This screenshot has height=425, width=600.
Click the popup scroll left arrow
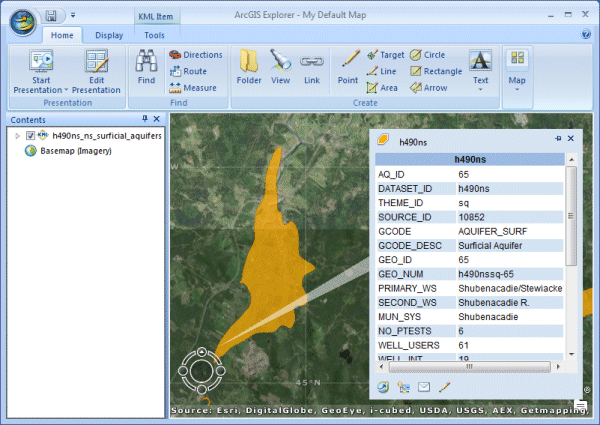381,367
